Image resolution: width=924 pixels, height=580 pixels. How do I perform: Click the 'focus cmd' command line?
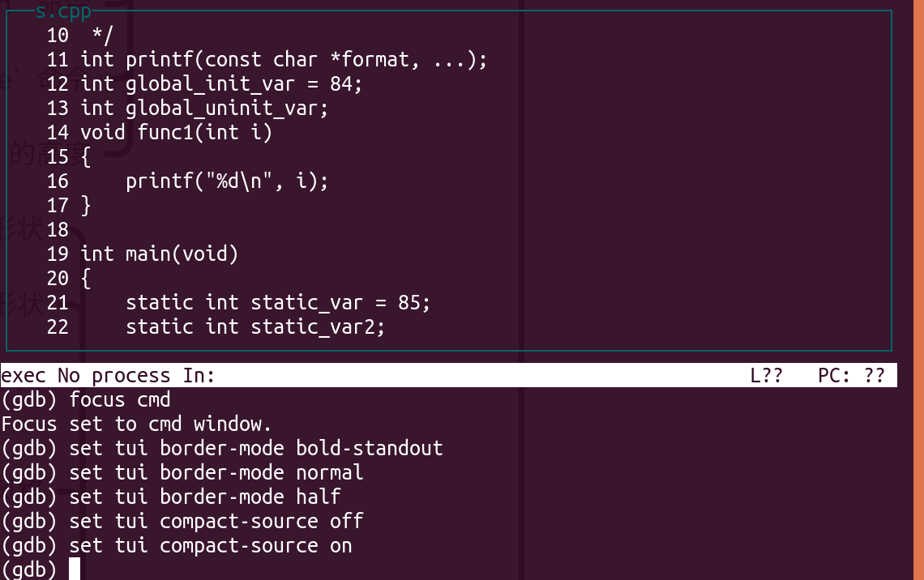(x=86, y=400)
